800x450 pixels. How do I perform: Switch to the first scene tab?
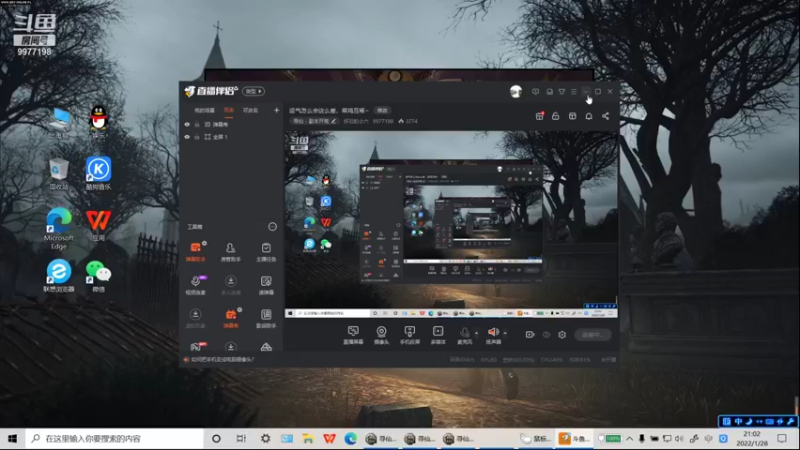pos(205,110)
